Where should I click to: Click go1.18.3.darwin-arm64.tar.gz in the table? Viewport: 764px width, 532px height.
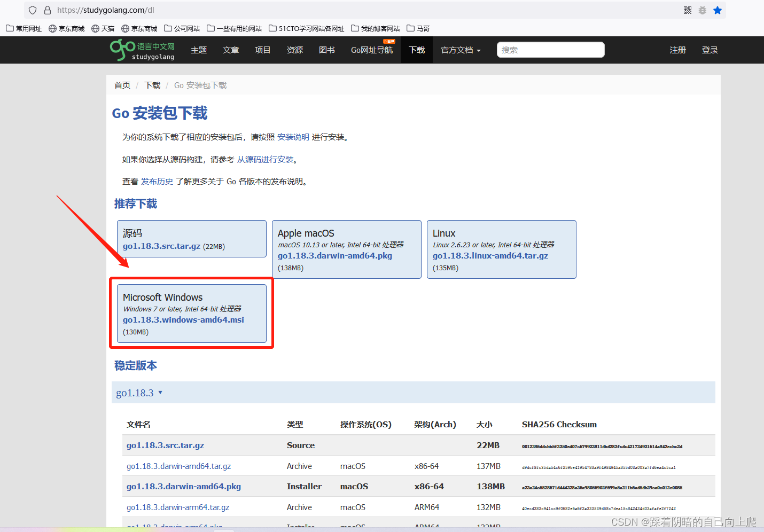[x=178, y=507]
